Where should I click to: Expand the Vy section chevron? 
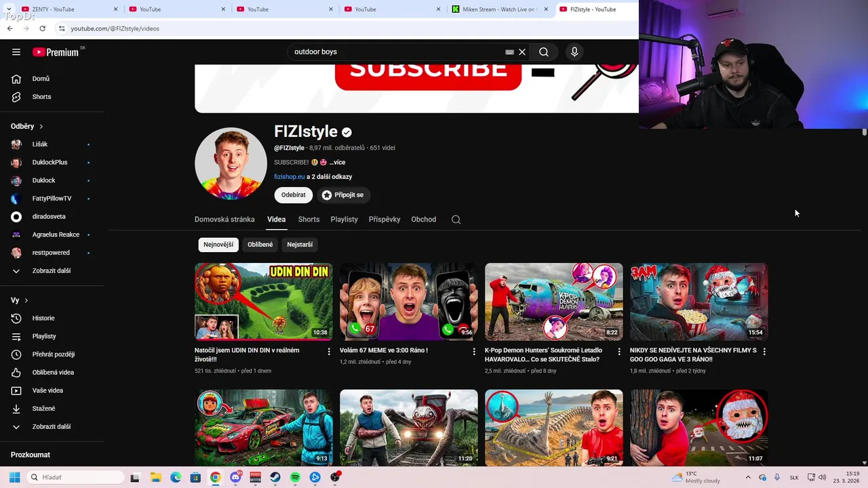coord(26,300)
